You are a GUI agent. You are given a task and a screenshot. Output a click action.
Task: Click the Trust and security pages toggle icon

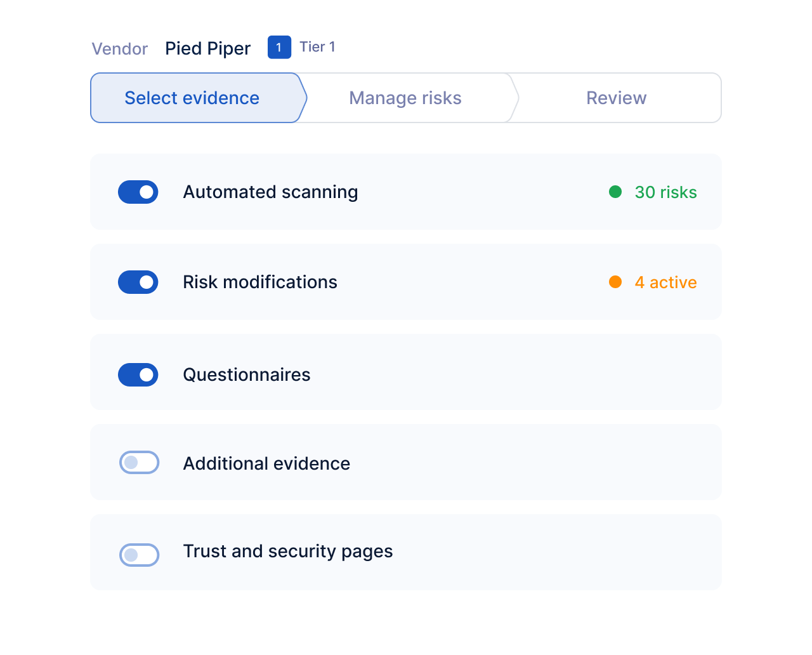(139, 555)
